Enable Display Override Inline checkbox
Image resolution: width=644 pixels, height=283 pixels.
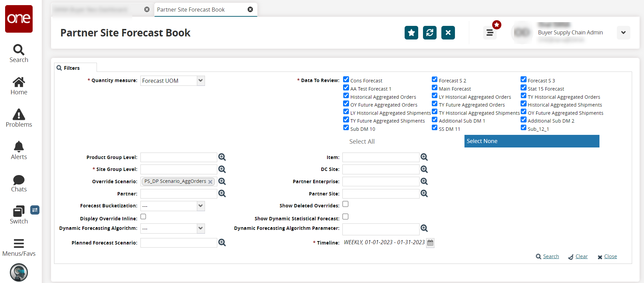143,217
